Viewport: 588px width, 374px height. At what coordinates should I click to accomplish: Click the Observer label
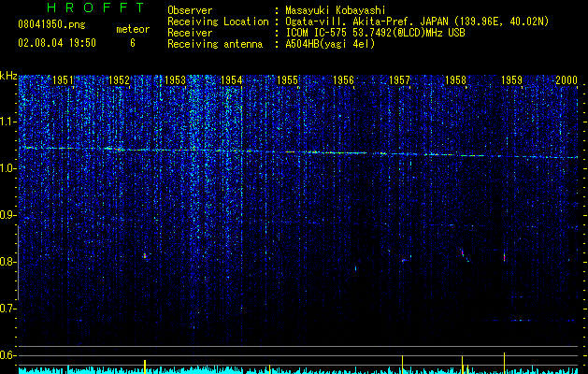190,10
